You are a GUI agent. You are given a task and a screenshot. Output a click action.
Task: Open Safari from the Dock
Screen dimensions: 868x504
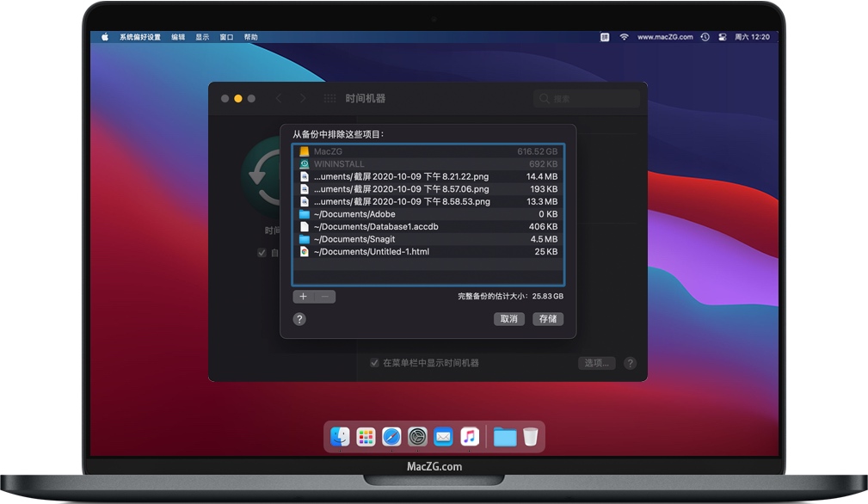point(391,437)
